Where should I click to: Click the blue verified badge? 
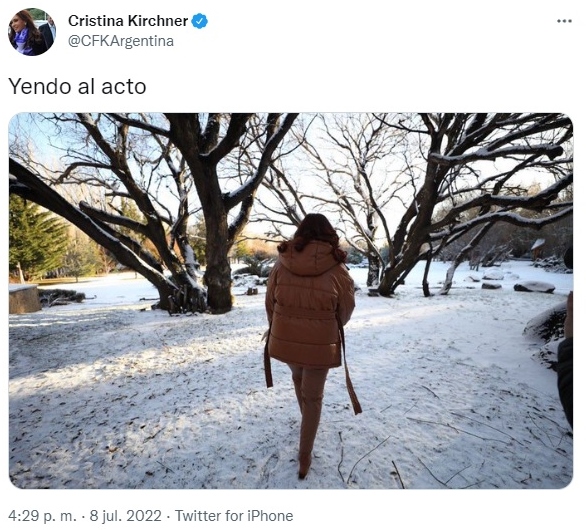point(200,21)
